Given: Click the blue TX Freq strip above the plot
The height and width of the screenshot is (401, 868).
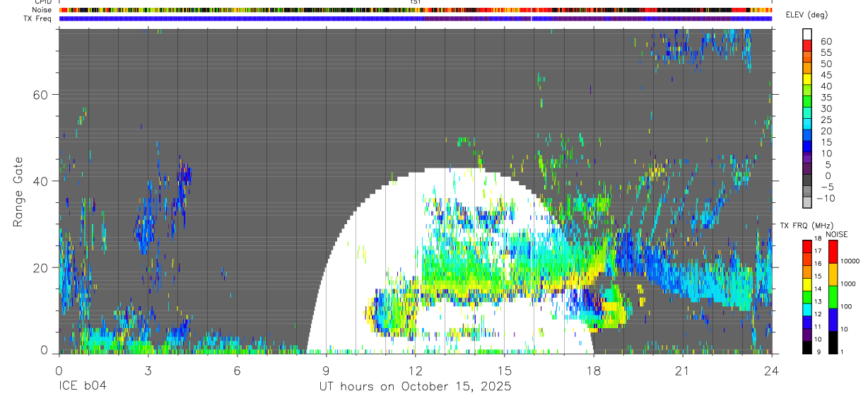Looking at the screenshot, I should pos(416,19).
